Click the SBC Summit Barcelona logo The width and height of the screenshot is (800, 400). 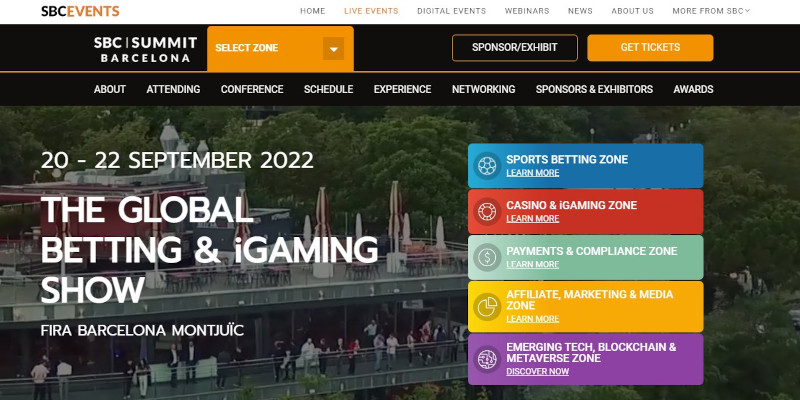click(x=145, y=49)
